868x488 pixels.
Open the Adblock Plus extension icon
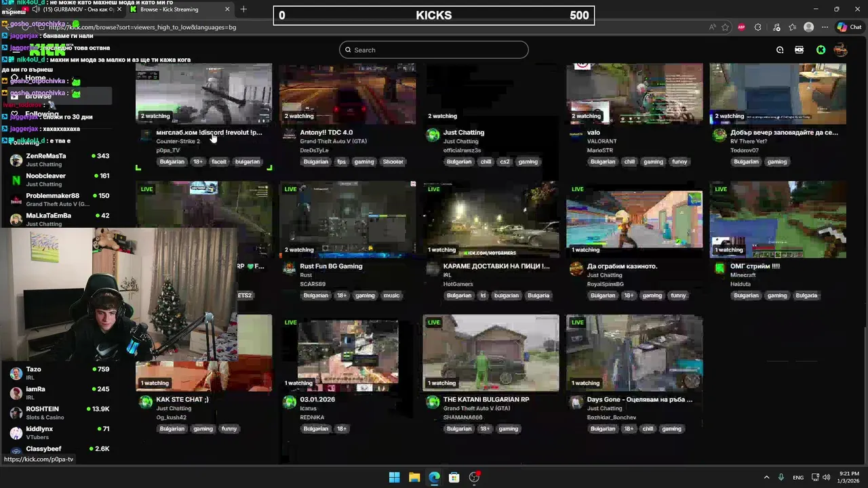point(741,27)
